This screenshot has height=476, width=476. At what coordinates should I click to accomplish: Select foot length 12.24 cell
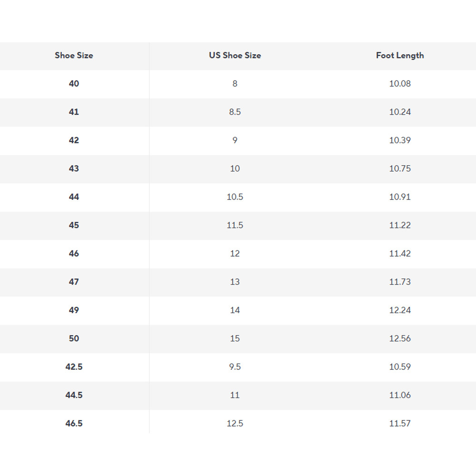[x=400, y=310]
